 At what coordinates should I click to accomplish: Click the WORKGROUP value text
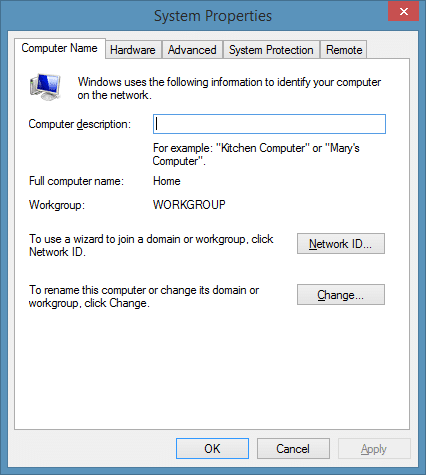189,204
